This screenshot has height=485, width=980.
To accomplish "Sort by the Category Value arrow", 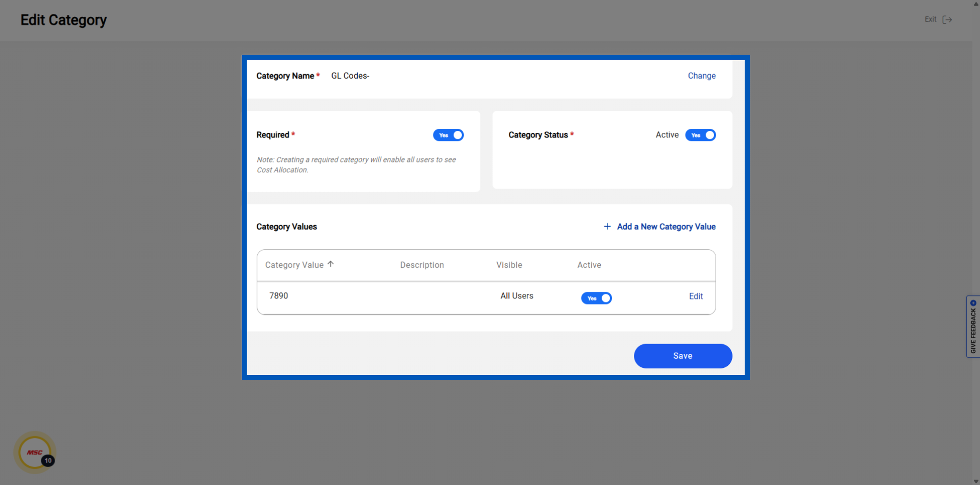I will click(x=331, y=264).
